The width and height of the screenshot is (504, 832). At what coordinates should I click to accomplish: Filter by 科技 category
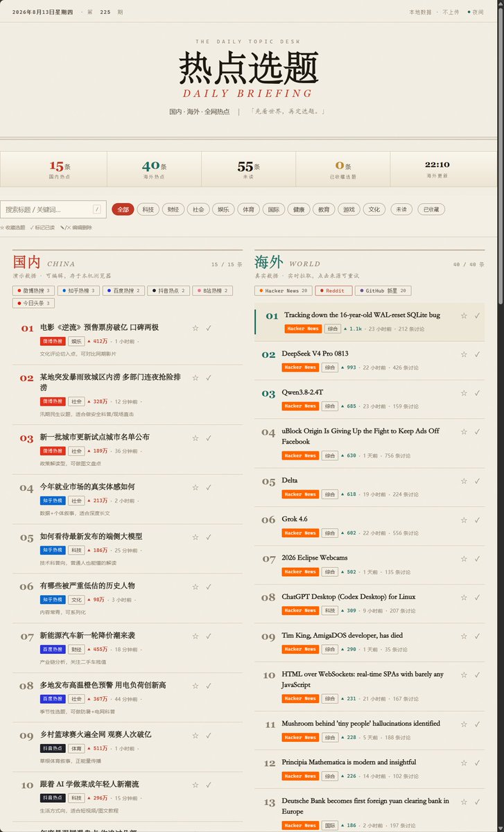coord(148,209)
